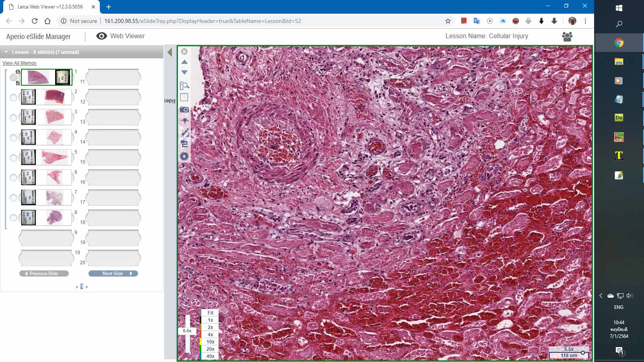Open the synchronize images tool icon
This screenshot has width=644, height=362.
[184, 144]
